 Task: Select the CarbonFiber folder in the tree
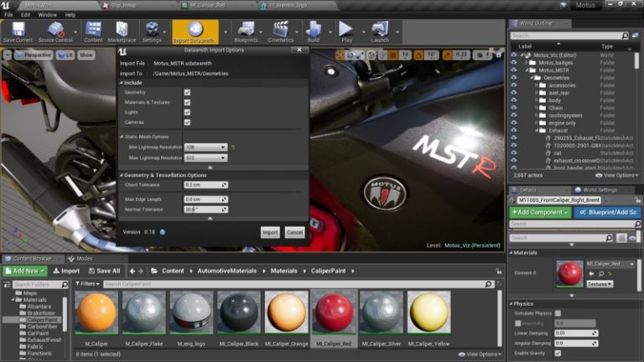(42, 327)
